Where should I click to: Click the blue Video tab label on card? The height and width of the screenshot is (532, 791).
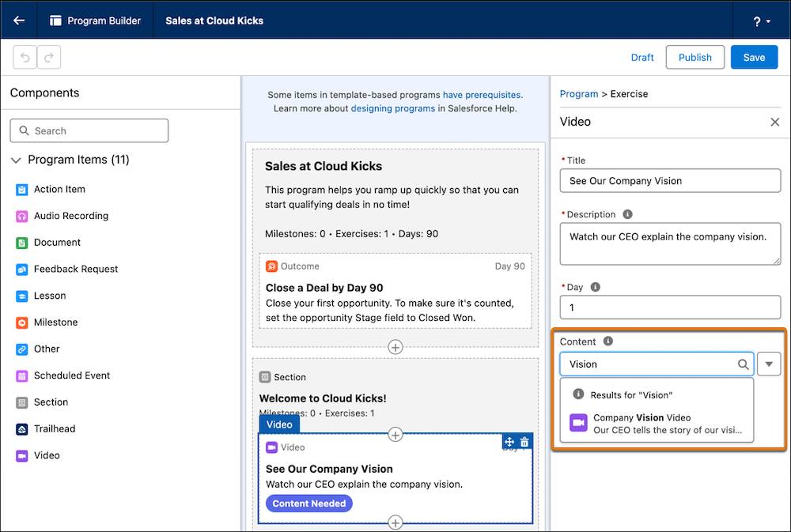279,424
